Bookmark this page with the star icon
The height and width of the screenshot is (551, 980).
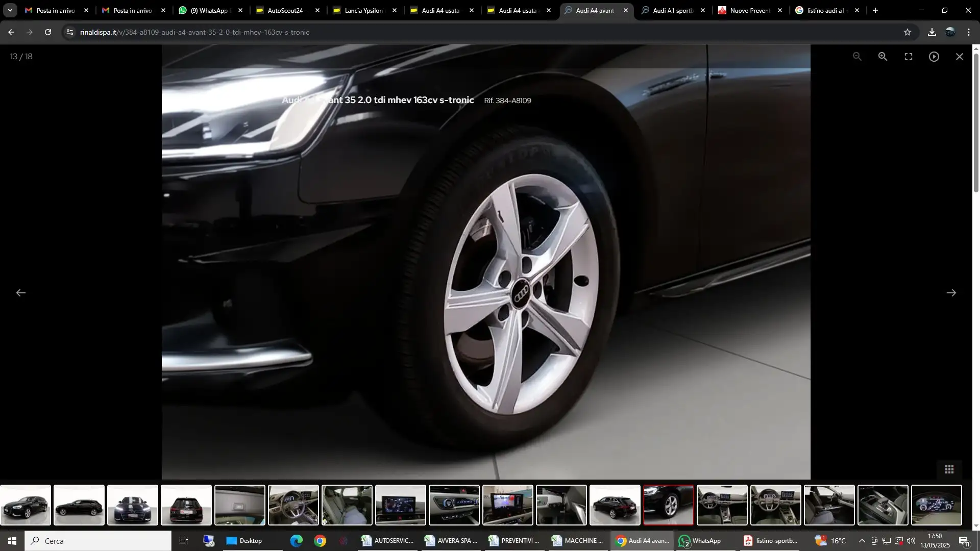(908, 32)
